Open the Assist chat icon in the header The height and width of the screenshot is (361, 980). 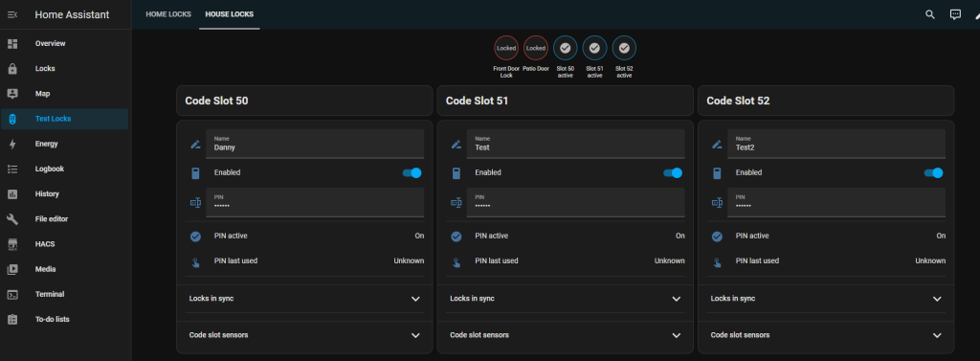(x=955, y=14)
